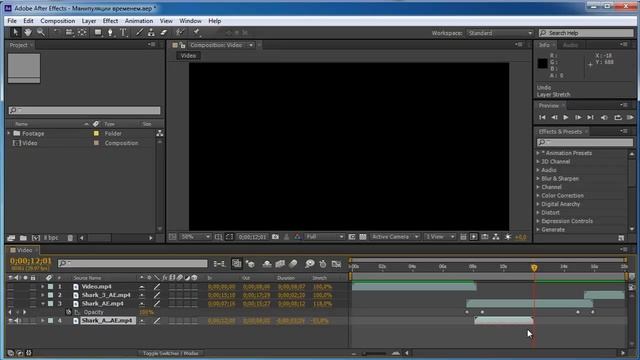Screen dimensions: 640x360
Task: Open the Layer menu
Action: [x=89, y=21]
